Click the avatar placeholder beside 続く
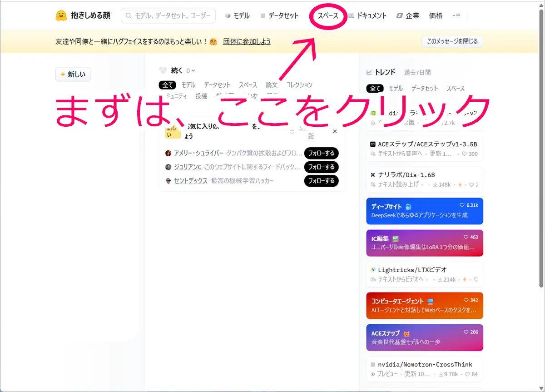Image resolution: width=545 pixels, height=392 pixels. pyautogui.click(x=163, y=70)
